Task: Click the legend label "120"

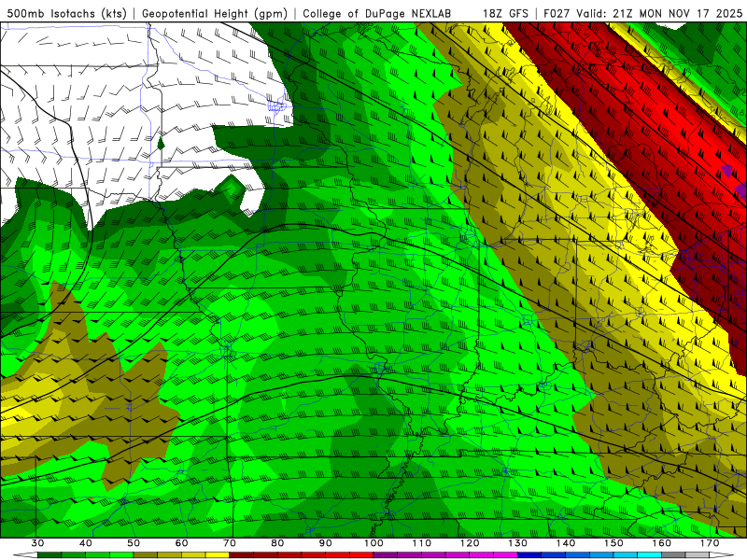Action: 470,543
